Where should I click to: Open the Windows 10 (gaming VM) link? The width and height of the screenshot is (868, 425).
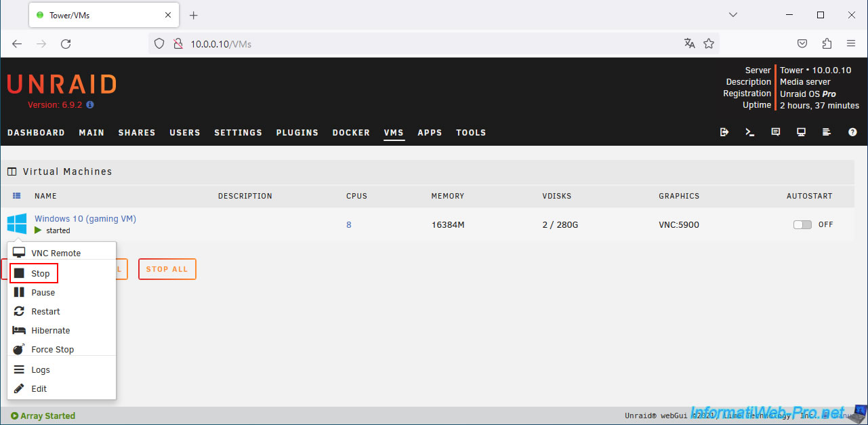(85, 218)
